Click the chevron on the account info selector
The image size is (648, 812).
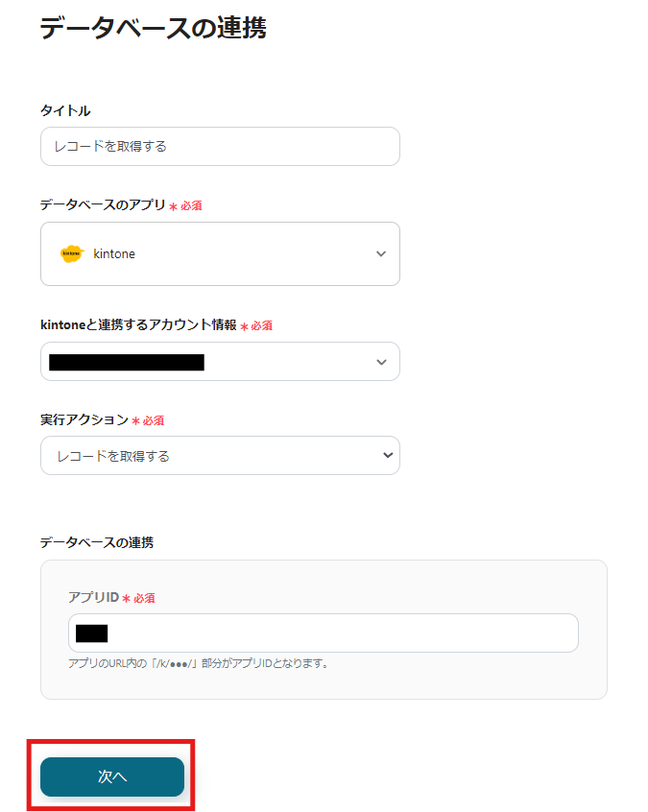click(x=383, y=362)
